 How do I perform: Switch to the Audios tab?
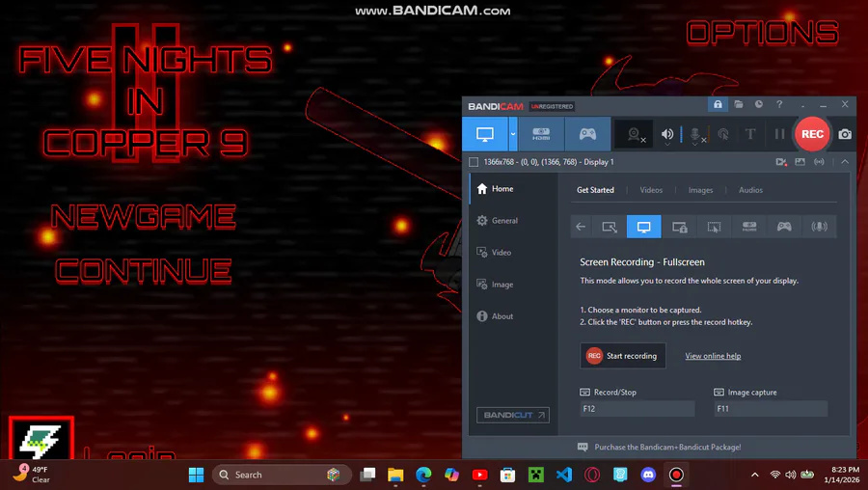pos(750,190)
